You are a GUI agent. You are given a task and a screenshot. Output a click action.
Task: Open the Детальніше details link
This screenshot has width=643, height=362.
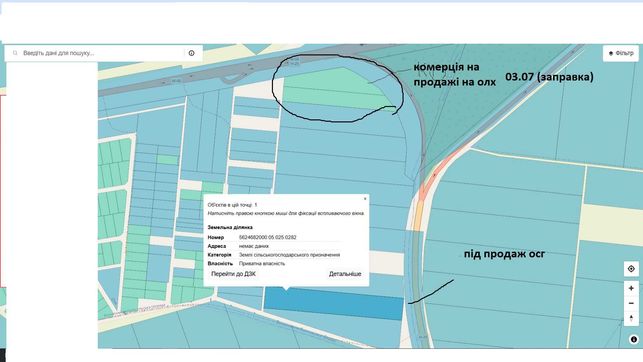(345, 274)
